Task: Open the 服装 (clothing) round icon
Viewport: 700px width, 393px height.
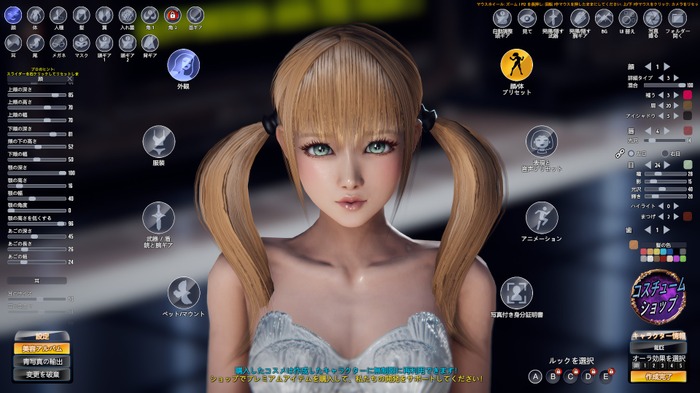Action: pos(158,142)
